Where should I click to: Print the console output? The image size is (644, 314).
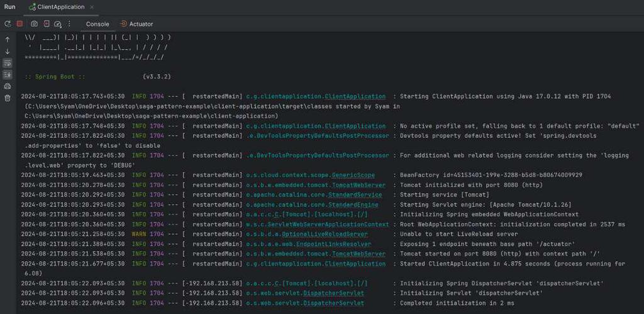pos(8,86)
